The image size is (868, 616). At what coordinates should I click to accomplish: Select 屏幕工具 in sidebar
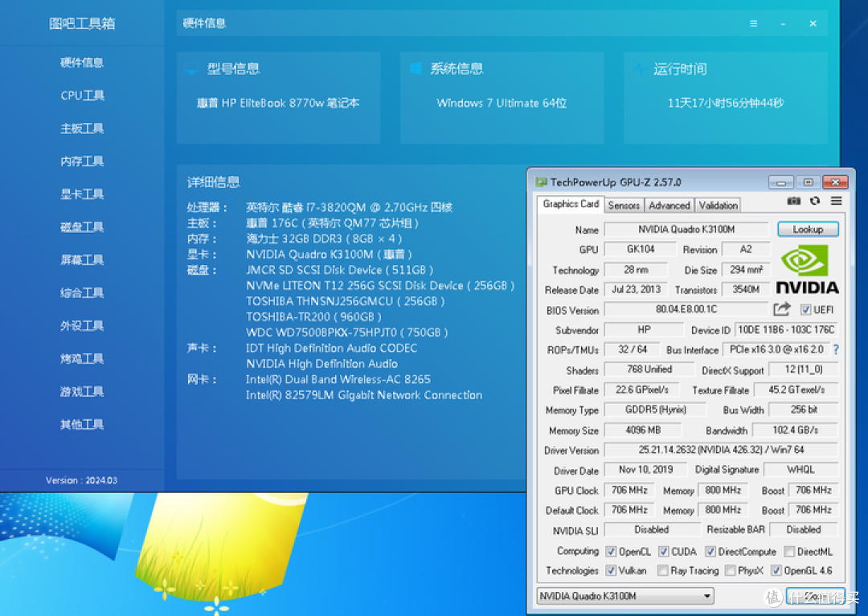[82, 260]
